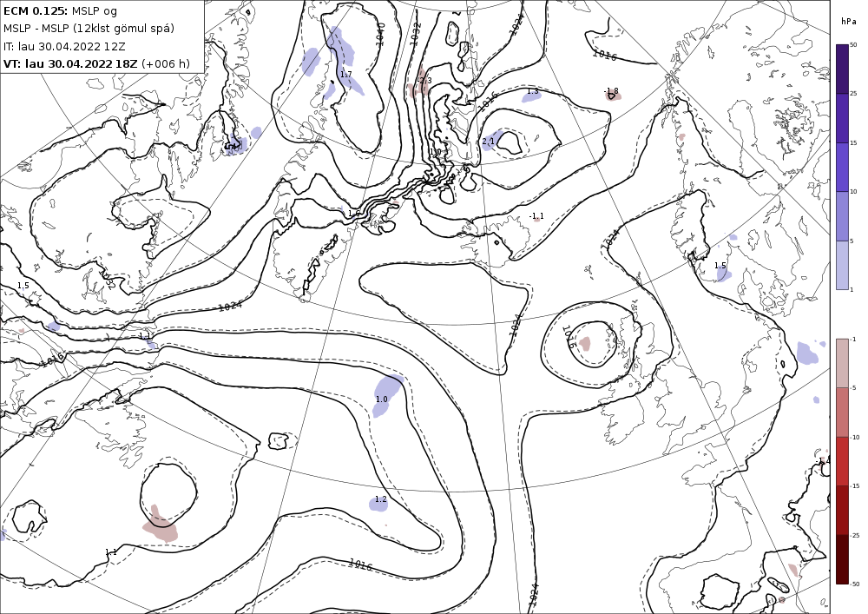Click the "MSLP - MSLP (12klst gömul spá)" line
Screen dimensions: 868x614
tap(89, 29)
